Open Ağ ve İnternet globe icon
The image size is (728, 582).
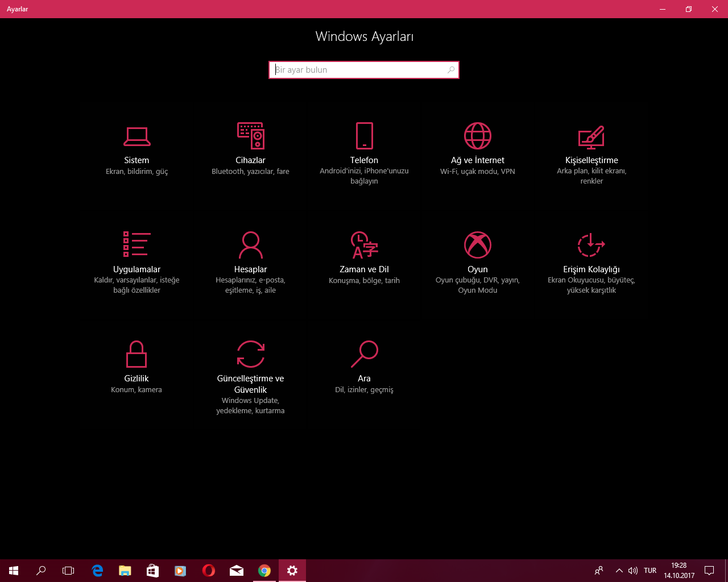click(478, 136)
